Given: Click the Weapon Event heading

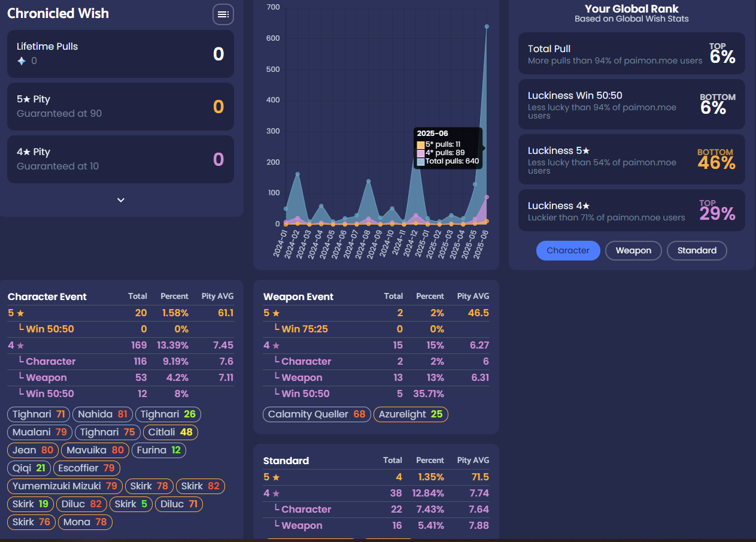Looking at the screenshot, I should click(x=299, y=296).
